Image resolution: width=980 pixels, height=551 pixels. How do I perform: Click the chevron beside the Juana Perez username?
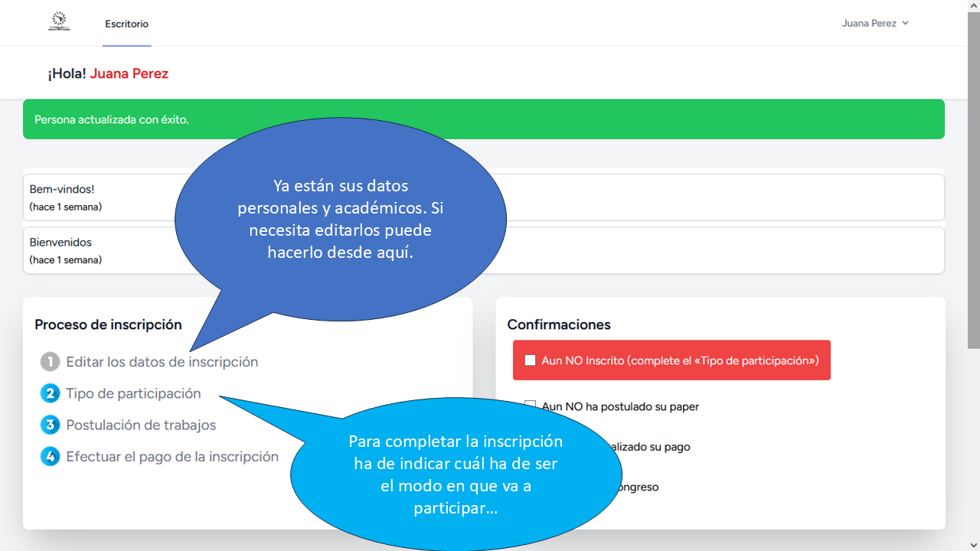point(905,23)
